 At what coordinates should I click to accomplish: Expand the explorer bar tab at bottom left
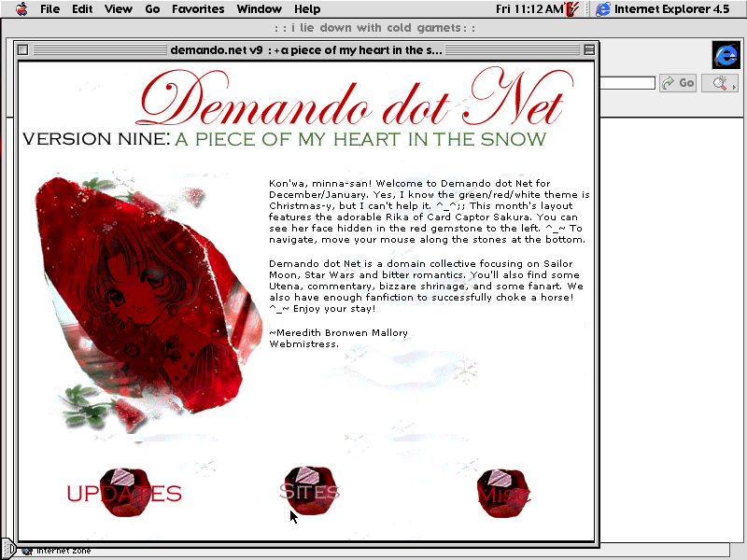[x=7, y=547]
